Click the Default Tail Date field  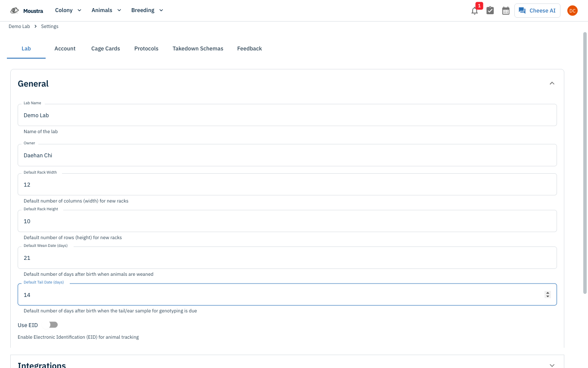click(287, 295)
